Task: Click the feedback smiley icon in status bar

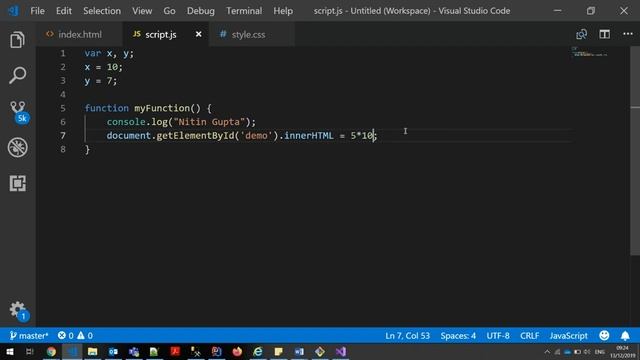Action: pyautogui.click(x=604, y=336)
